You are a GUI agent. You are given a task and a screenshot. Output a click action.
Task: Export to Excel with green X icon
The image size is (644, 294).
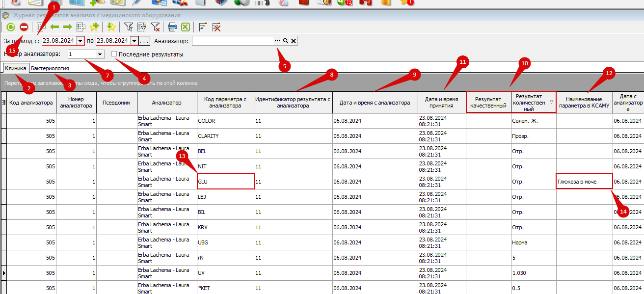click(186, 27)
